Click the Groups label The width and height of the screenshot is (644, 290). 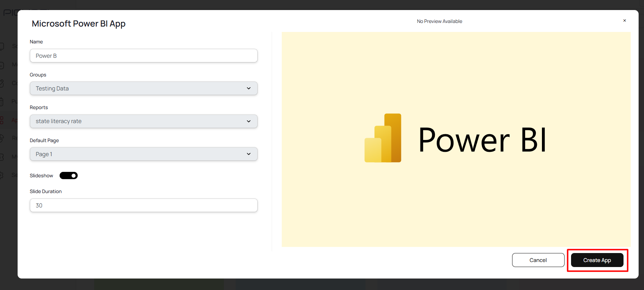pyautogui.click(x=38, y=75)
